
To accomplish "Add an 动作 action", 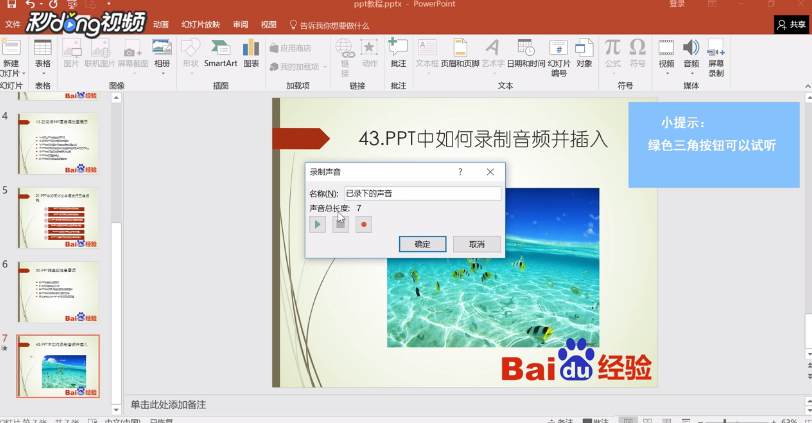I will 369,53.
